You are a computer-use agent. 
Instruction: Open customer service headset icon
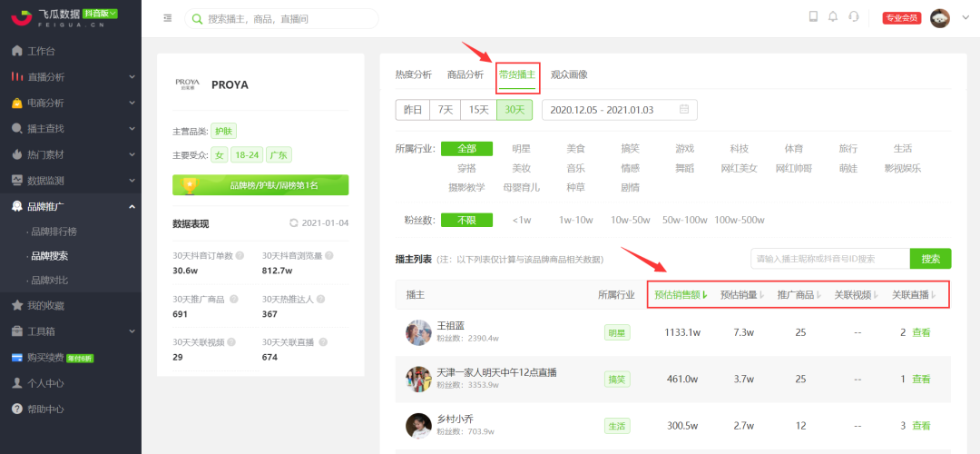[853, 17]
